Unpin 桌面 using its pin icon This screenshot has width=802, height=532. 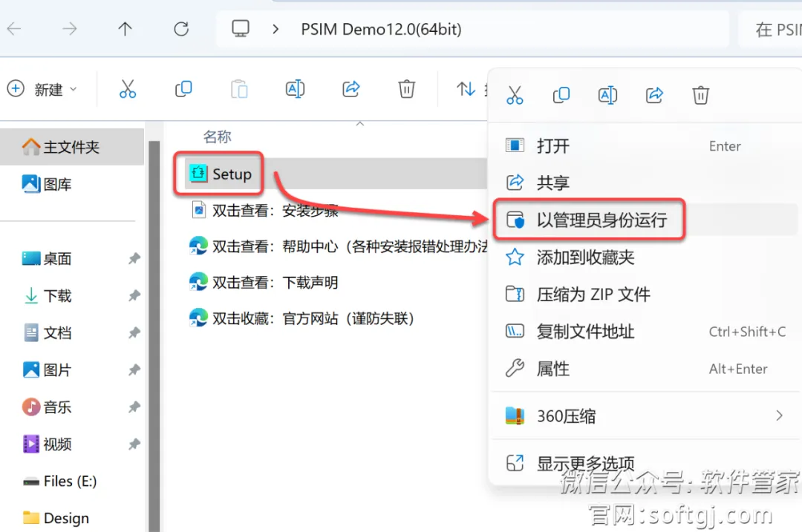pos(134,259)
